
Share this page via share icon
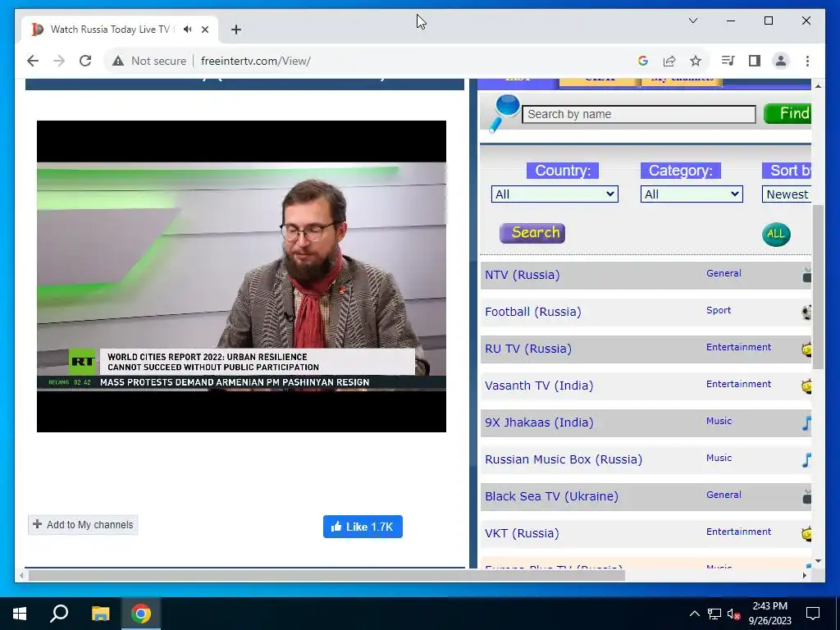(x=669, y=61)
